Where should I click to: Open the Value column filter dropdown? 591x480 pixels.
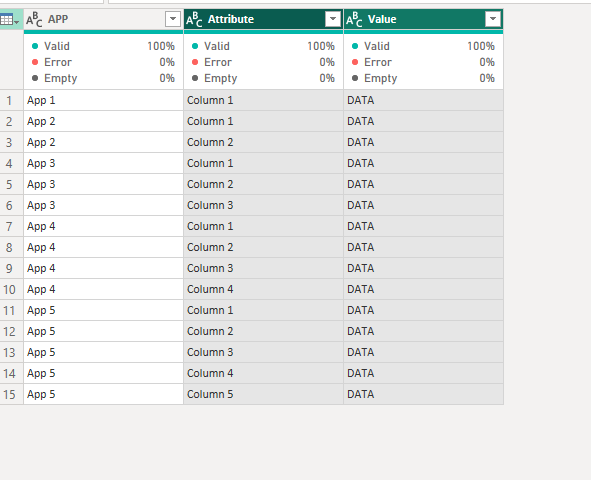pyautogui.click(x=493, y=19)
